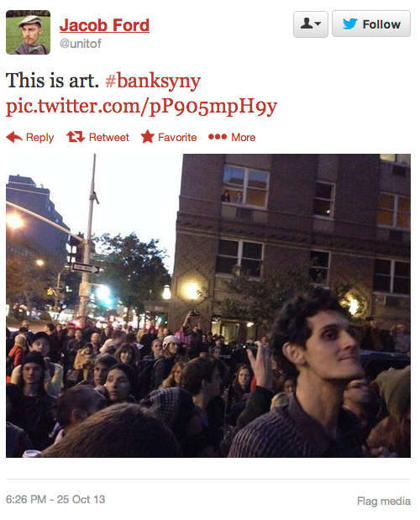Click the Retweet arrows icon
The image size is (420, 520).
pyautogui.click(x=76, y=137)
